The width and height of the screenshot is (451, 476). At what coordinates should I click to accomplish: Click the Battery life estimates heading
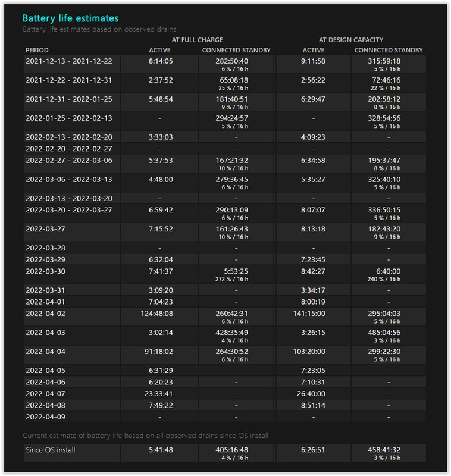(70, 18)
